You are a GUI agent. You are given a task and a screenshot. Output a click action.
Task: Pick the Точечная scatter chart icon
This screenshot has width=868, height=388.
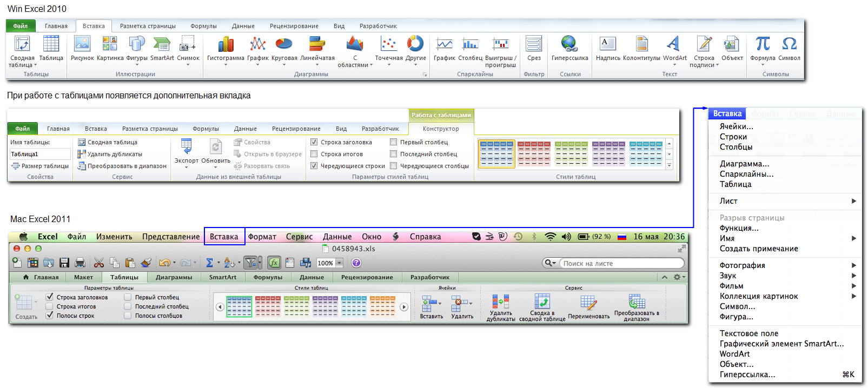tap(388, 44)
